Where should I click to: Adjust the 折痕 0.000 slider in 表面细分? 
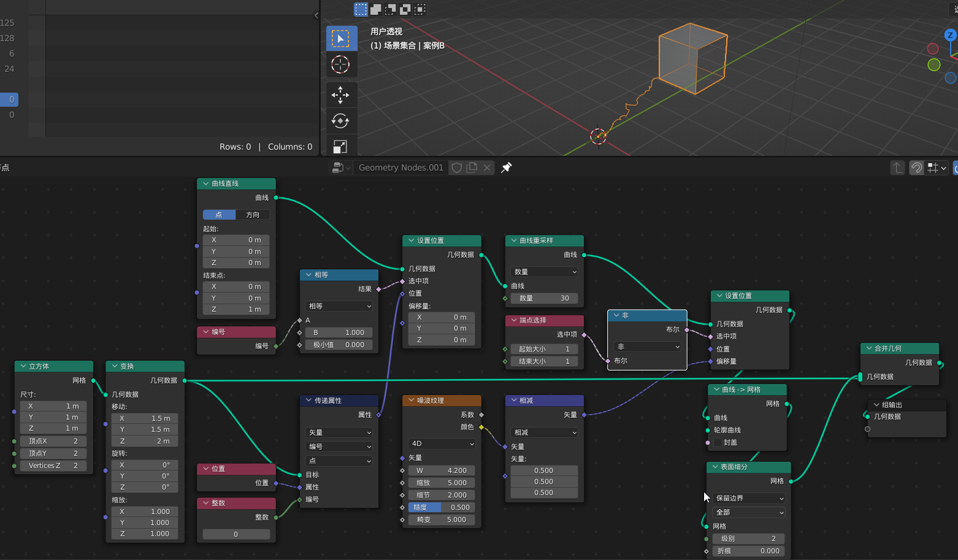(748, 551)
